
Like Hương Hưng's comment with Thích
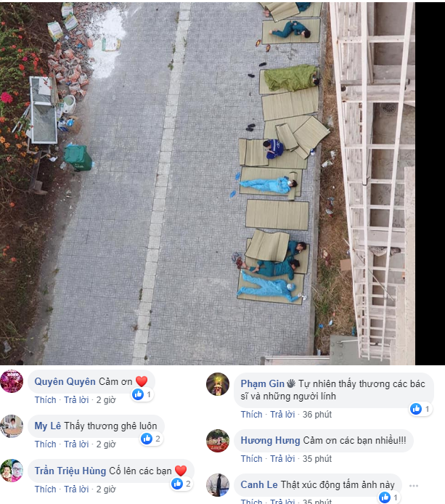[x=252, y=459]
